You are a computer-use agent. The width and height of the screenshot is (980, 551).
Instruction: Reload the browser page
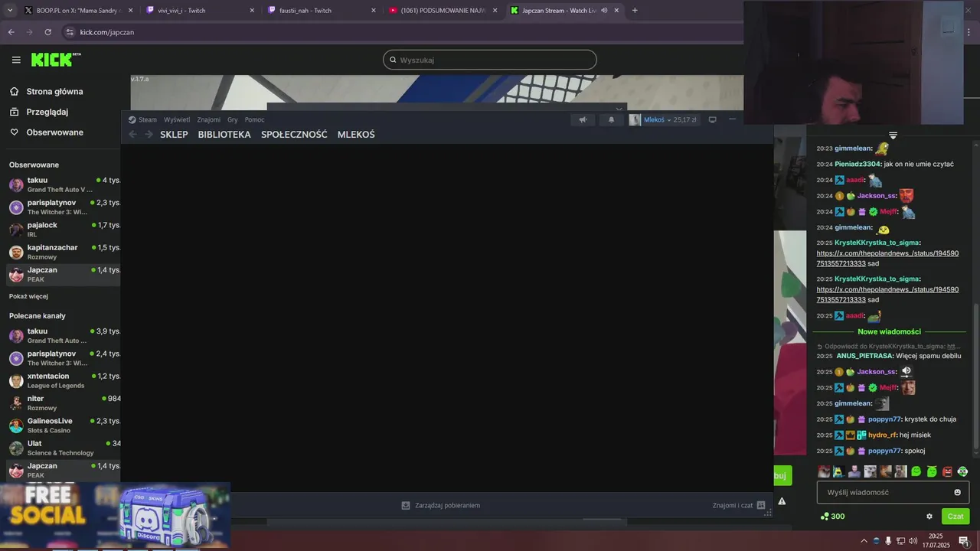pyautogui.click(x=47, y=32)
